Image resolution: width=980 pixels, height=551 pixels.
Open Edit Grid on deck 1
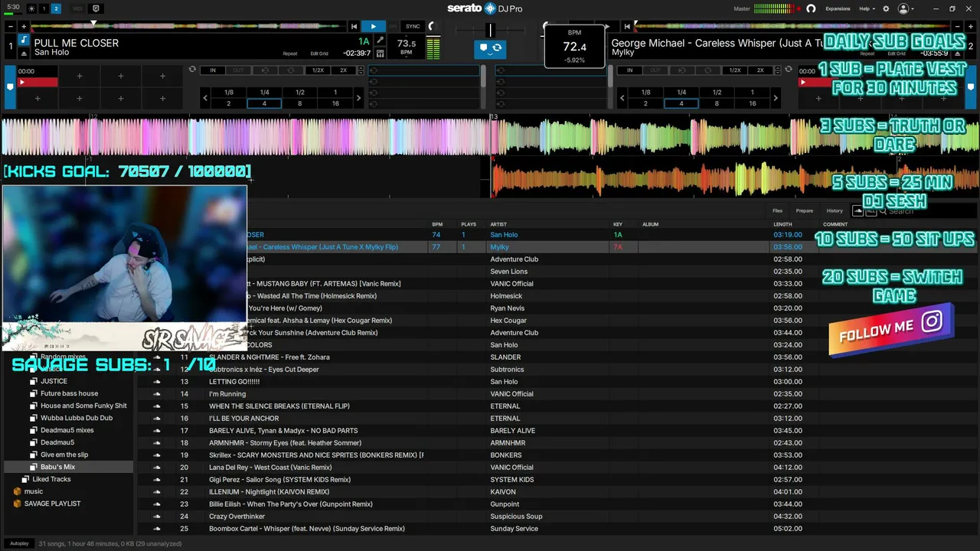(319, 54)
